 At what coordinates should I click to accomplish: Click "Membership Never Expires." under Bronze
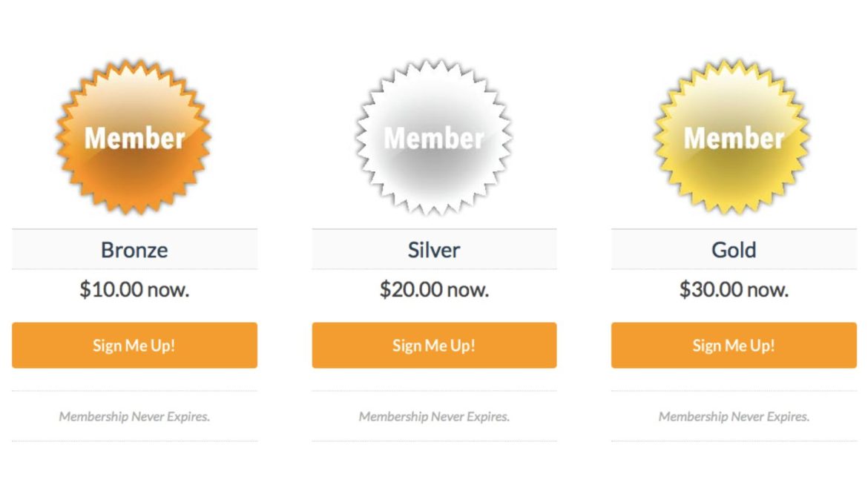[134, 417]
